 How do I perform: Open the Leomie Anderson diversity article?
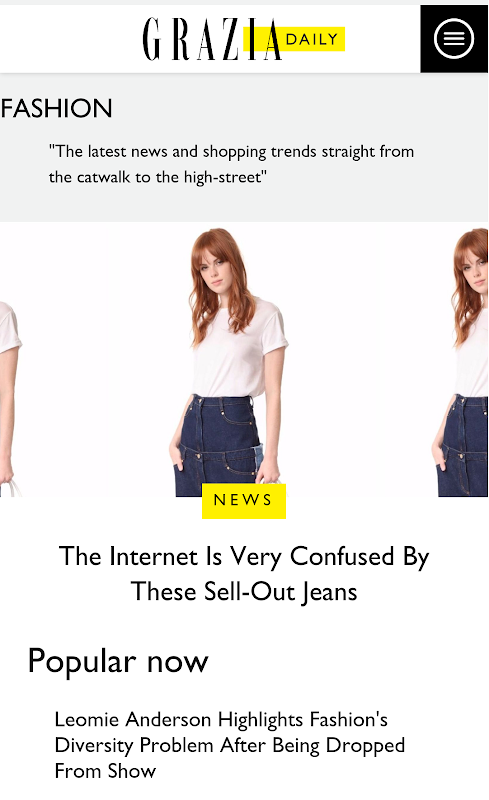pos(230,745)
